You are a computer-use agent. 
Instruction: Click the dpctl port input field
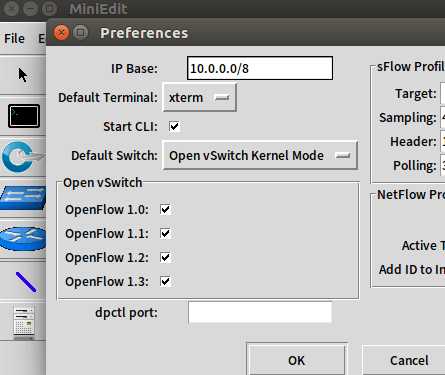click(x=260, y=312)
